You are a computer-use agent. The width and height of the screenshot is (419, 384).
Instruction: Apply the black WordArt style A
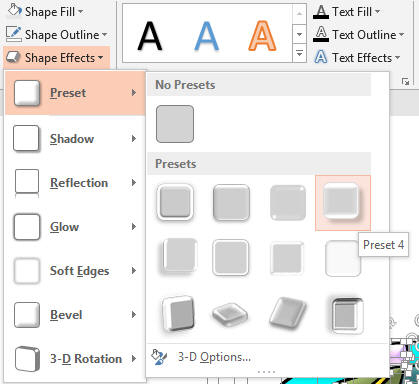(150, 36)
